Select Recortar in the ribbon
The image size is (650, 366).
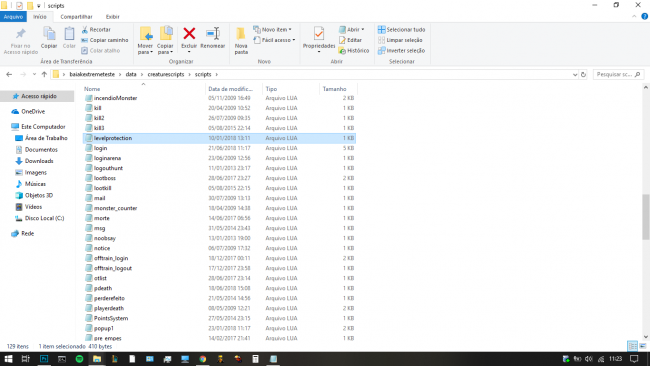click(96, 29)
